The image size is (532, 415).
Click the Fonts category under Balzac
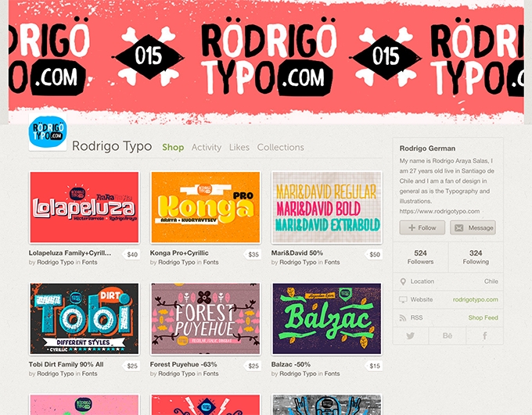tap(332, 374)
